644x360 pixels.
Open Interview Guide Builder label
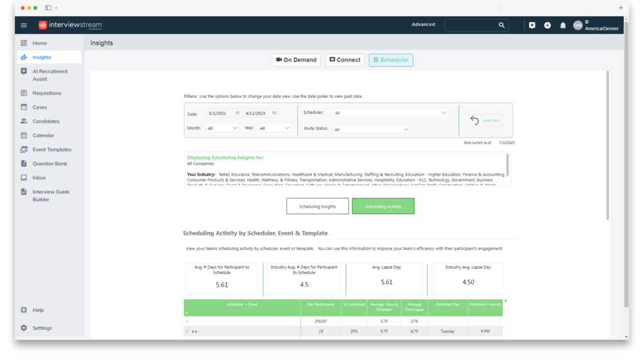pos(51,196)
